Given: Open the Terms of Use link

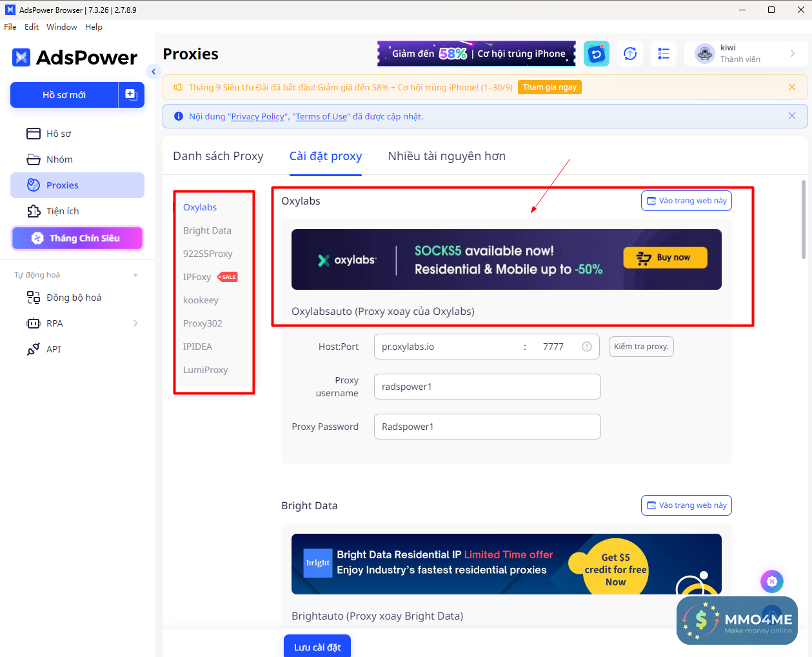Looking at the screenshot, I should point(321,117).
